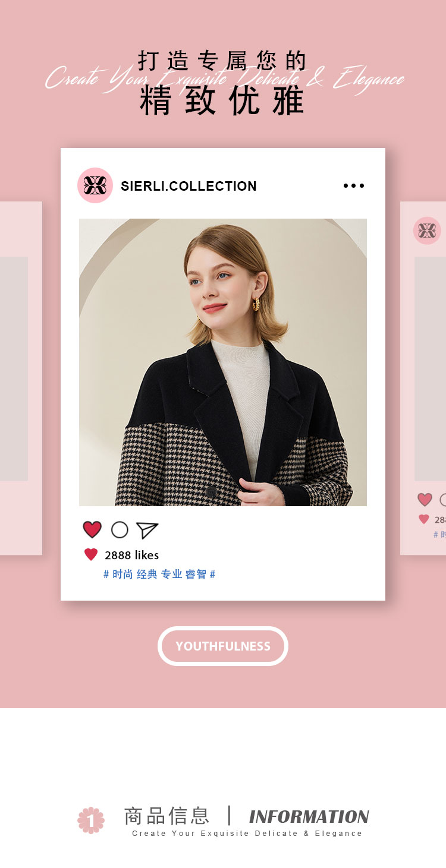This screenshot has width=446, height=868.
Task: Click the paper plane share icon
Action: [x=147, y=530]
